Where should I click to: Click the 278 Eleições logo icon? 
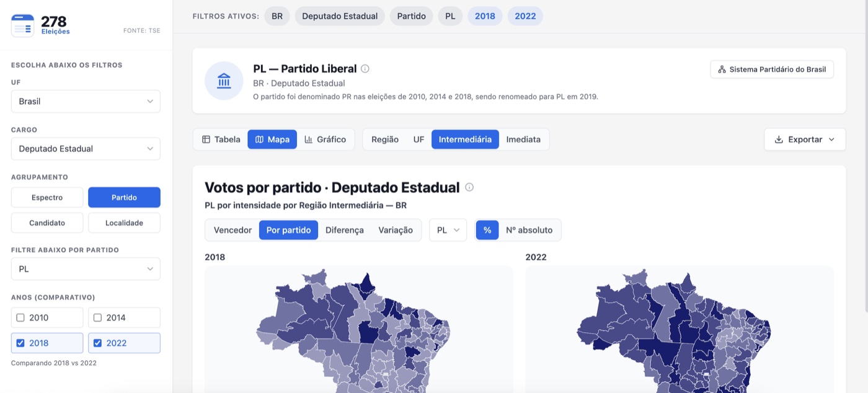(23, 26)
